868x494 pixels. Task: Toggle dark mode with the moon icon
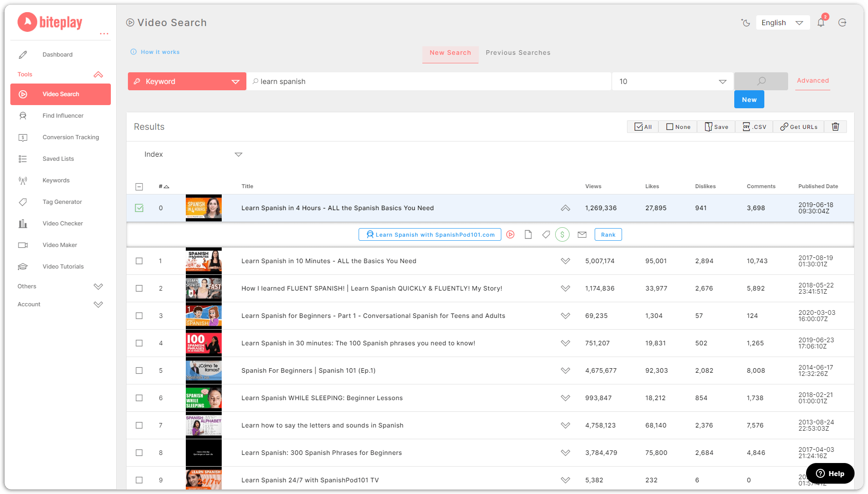pyautogui.click(x=745, y=22)
